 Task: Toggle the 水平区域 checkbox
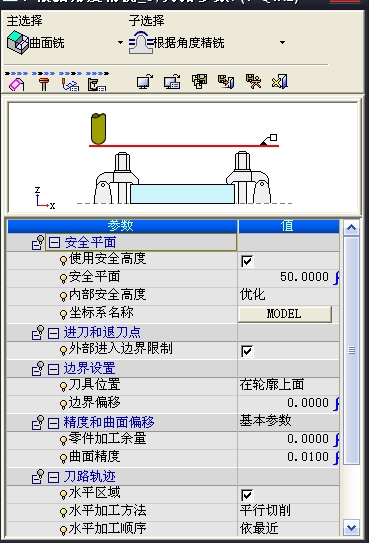[x=247, y=495]
